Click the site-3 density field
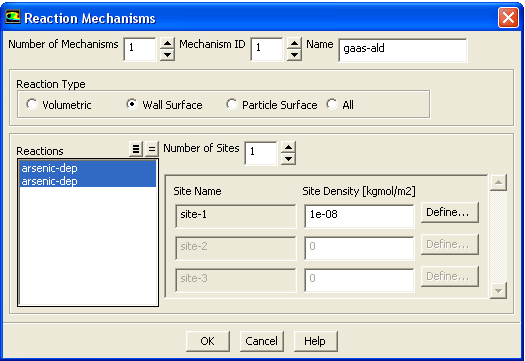Image resolution: width=525 pixels, height=361 pixels. (x=359, y=280)
